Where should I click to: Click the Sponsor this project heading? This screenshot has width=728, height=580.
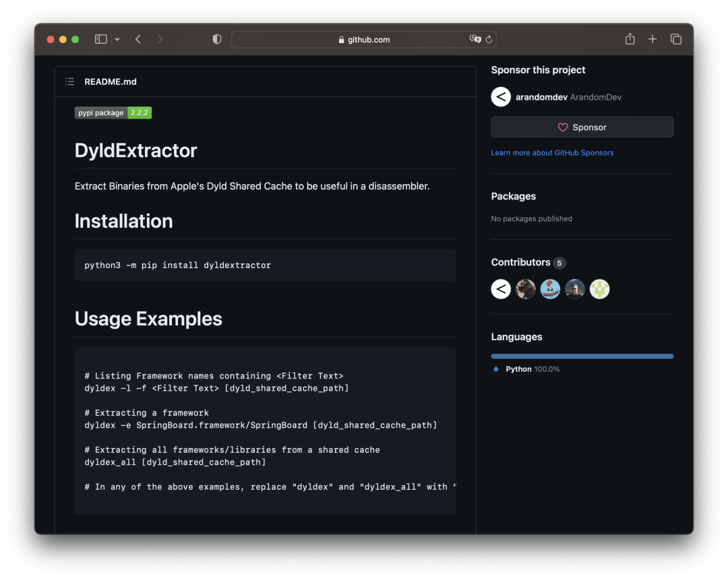(x=538, y=70)
